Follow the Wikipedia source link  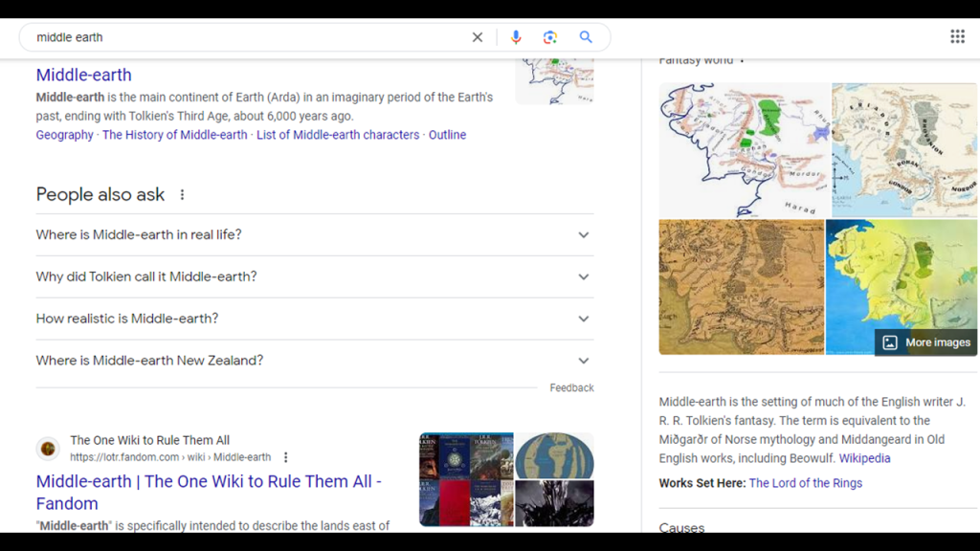pyautogui.click(x=864, y=458)
